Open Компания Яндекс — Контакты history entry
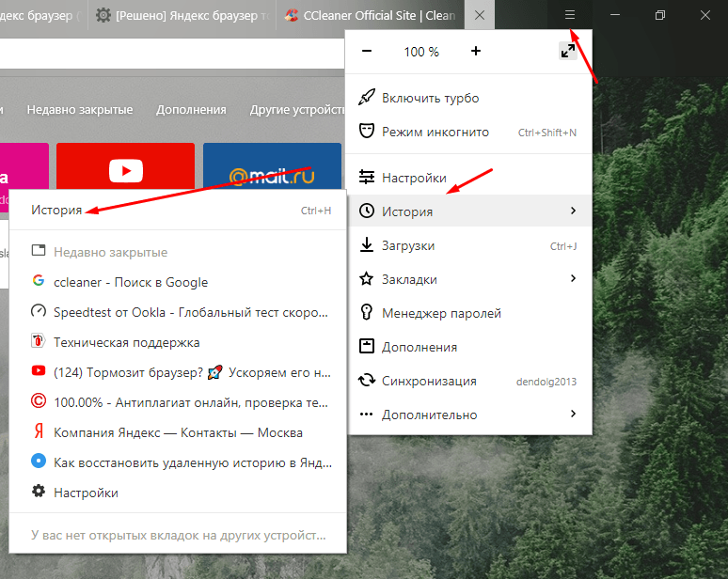The image size is (728, 579). [x=178, y=432]
